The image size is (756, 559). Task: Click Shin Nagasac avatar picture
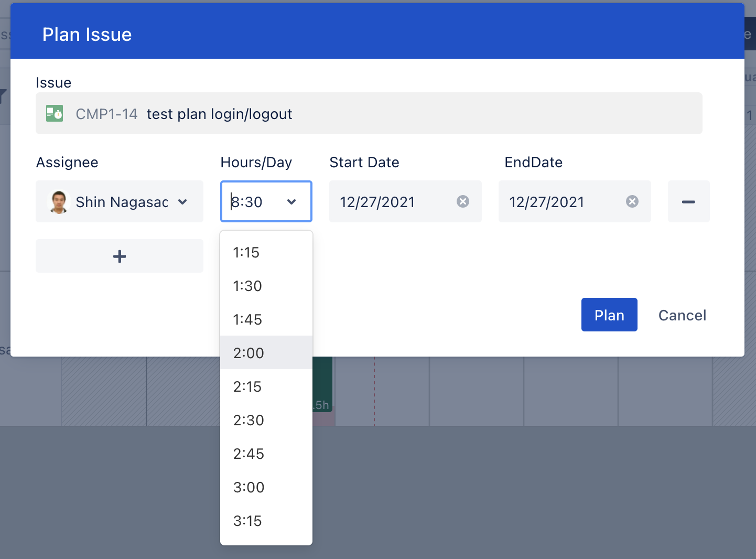point(59,202)
